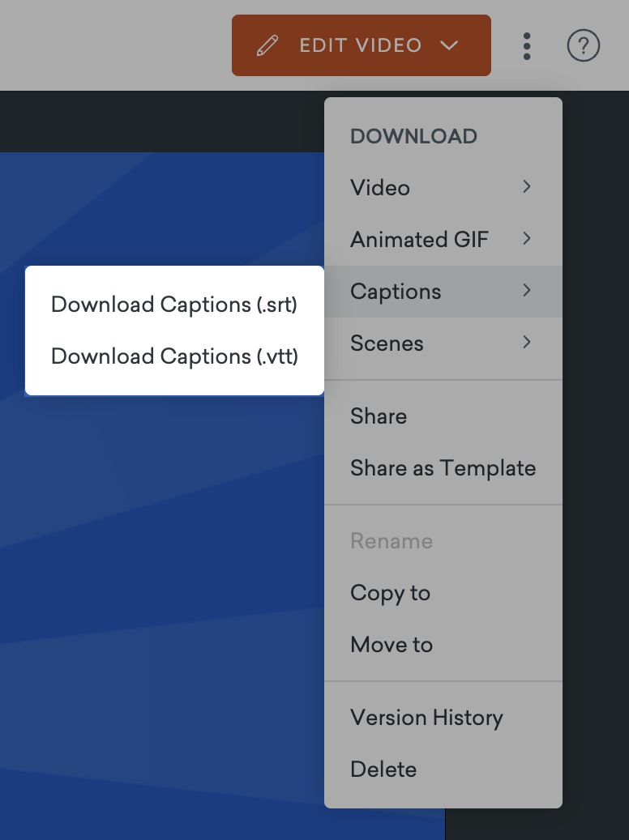Expand the Edit Video dropdown arrow
Image resolution: width=629 pixels, height=840 pixels.
(449, 45)
